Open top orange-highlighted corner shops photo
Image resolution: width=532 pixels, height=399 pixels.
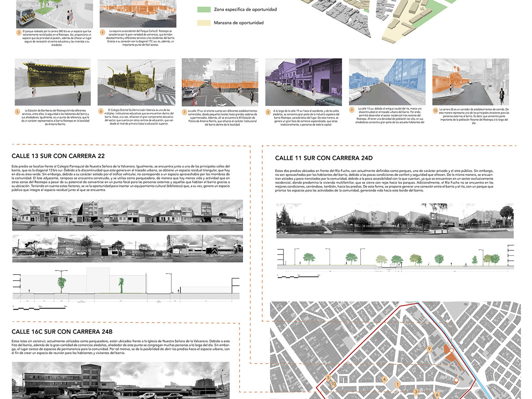(x=138, y=14)
